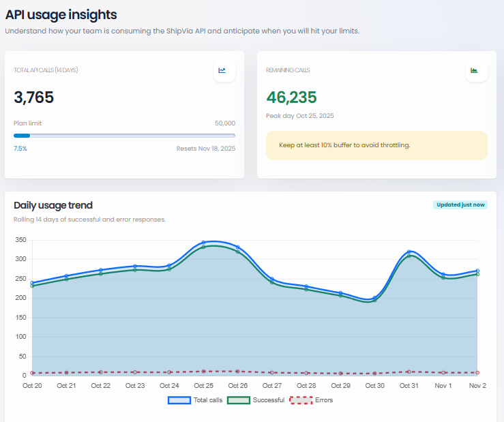Click the 'Daily usage trend' chart title
Image resolution: width=504 pixels, height=422 pixels.
click(53, 205)
